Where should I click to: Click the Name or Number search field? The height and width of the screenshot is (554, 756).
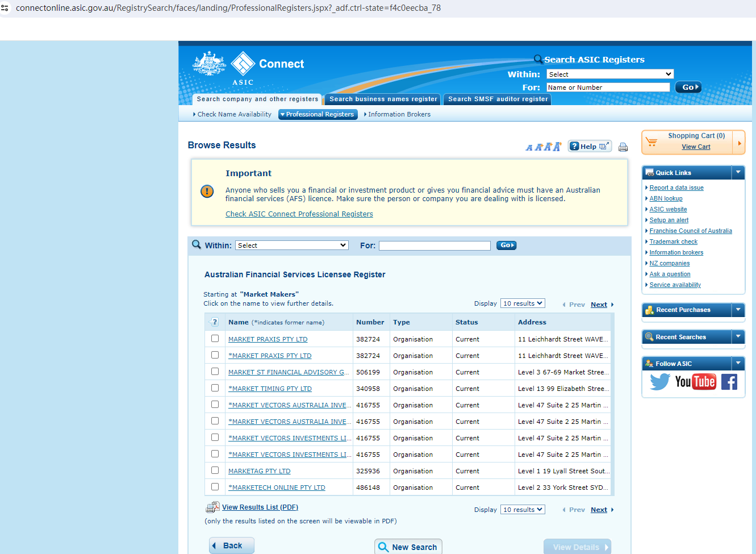point(608,88)
